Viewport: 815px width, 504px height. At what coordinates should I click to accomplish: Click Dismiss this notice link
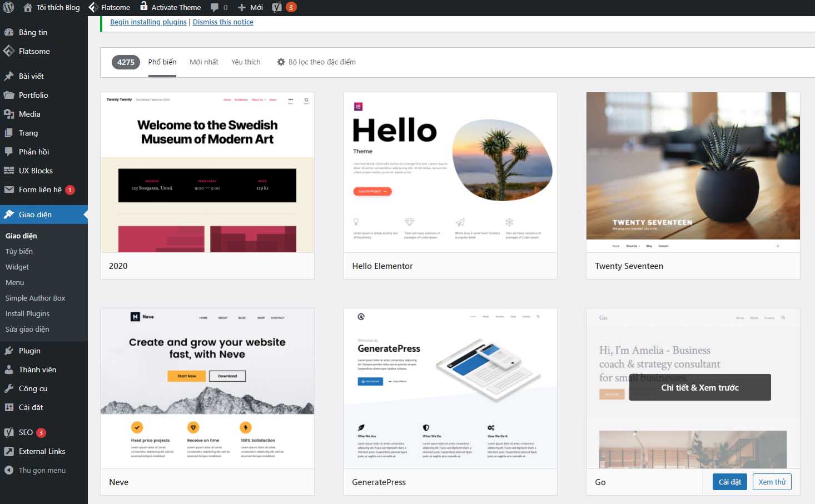(223, 22)
